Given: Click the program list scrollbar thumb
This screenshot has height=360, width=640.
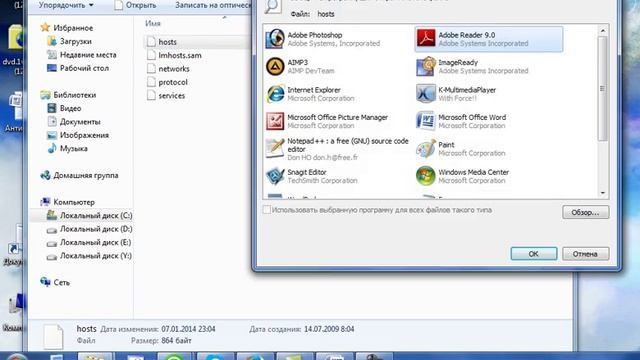Looking at the screenshot, I should [602, 89].
